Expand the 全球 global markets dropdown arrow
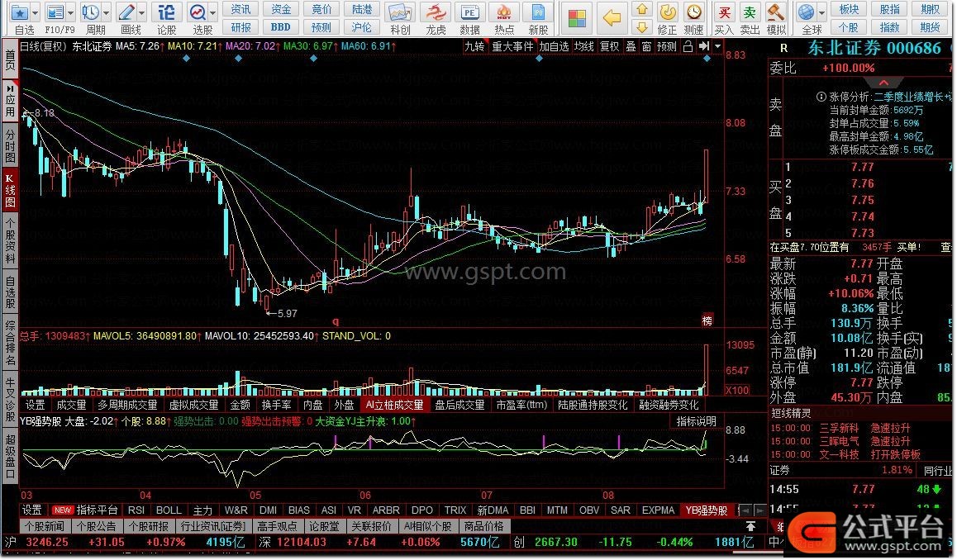 point(822,12)
